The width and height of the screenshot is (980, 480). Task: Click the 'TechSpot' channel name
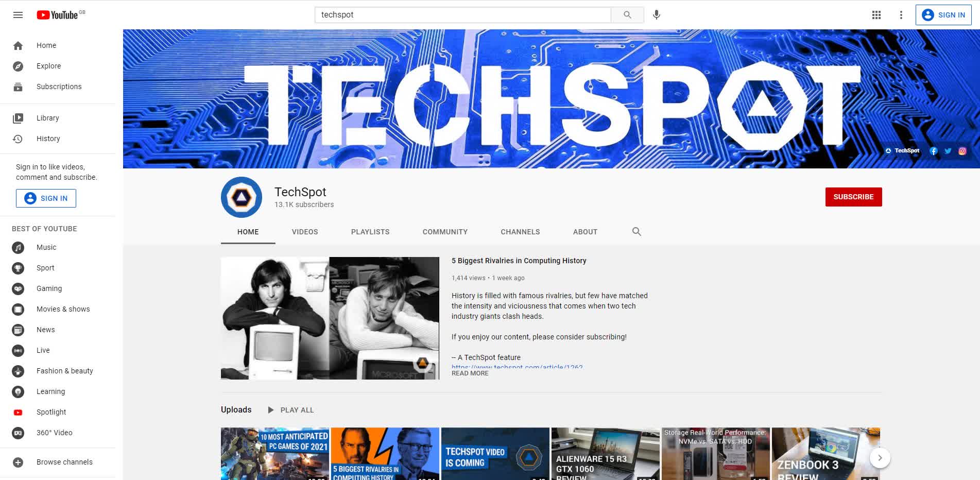click(300, 192)
